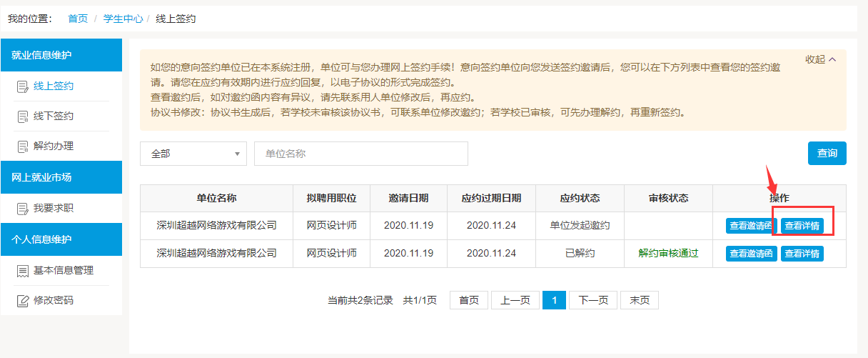
Task: Open 学生中心 breadcrumb link
Action: (123, 19)
